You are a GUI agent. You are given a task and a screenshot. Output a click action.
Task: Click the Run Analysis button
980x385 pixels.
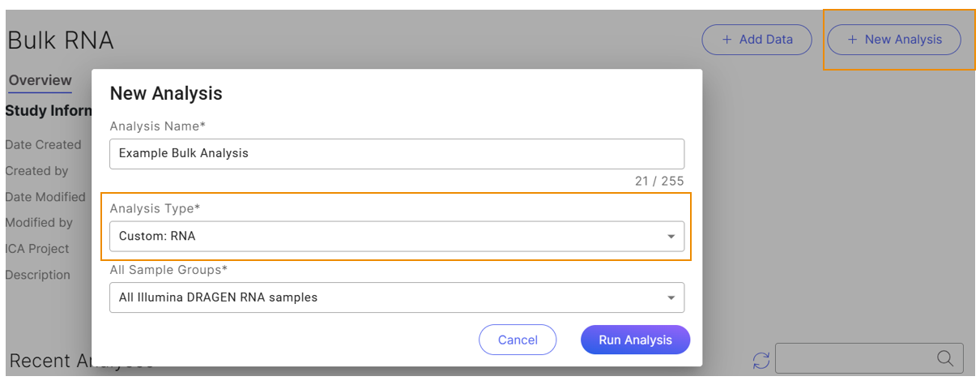pyautogui.click(x=635, y=340)
